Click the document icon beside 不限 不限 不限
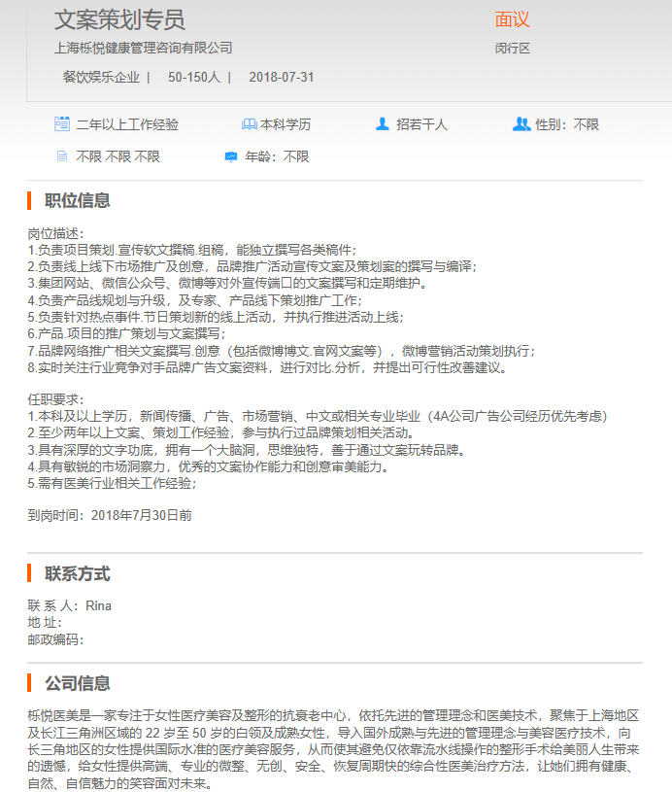This screenshot has width=672, height=792. (x=62, y=156)
